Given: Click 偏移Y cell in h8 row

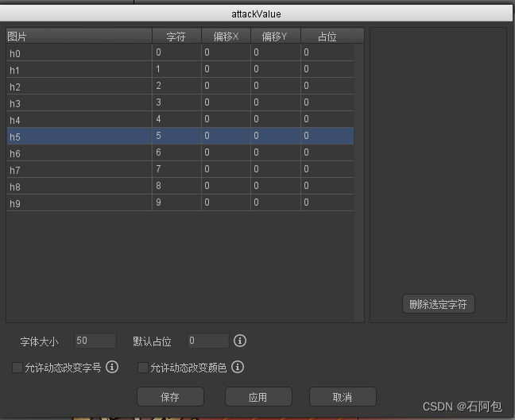Looking at the screenshot, I should 276,186.
